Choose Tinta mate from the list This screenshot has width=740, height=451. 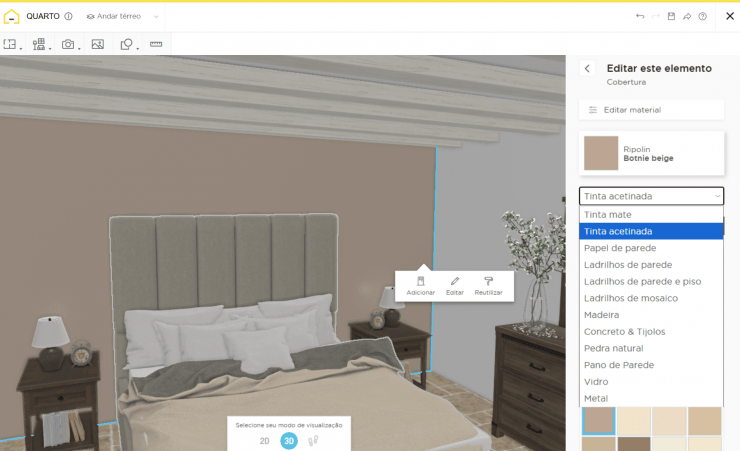[651, 215]
